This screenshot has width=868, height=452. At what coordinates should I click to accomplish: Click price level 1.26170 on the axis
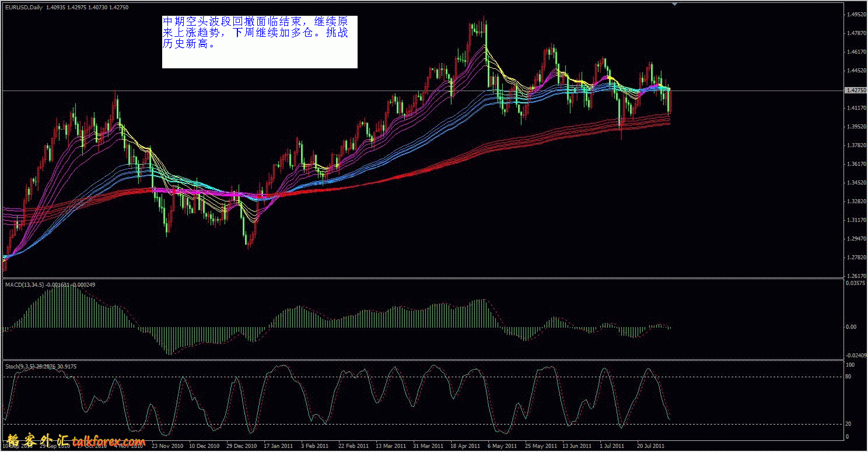pos(856,276)
